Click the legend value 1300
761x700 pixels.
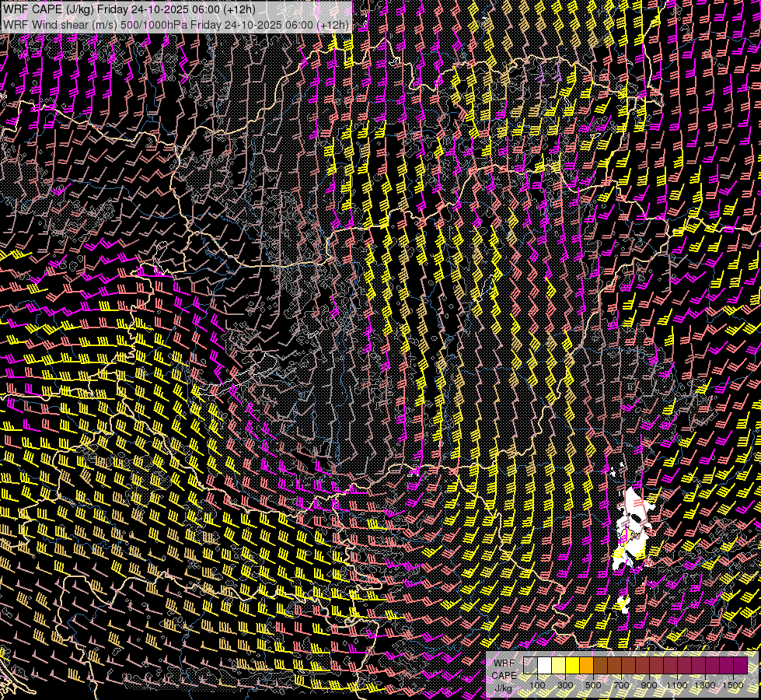705,685
